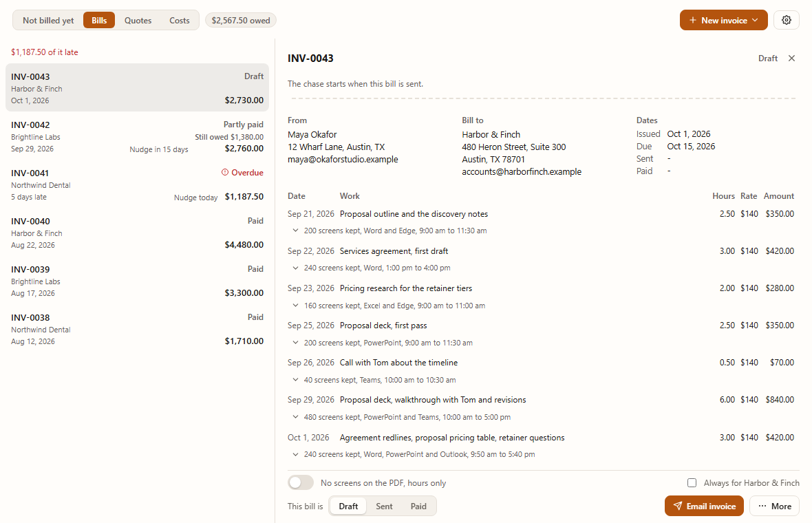Open invoice INV-0040 Harbor & Finch
The height and width of the screenshot is (523, 812).
[137, 233]
